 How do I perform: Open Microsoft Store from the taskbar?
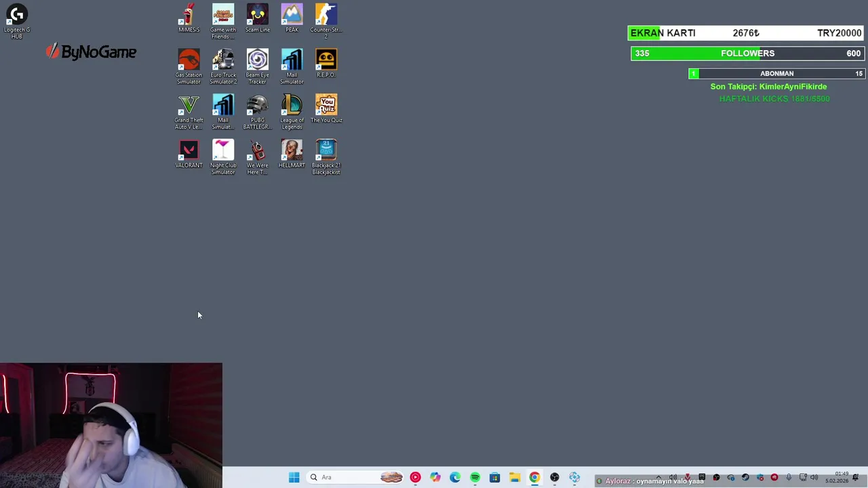click(x=495, y=477)
